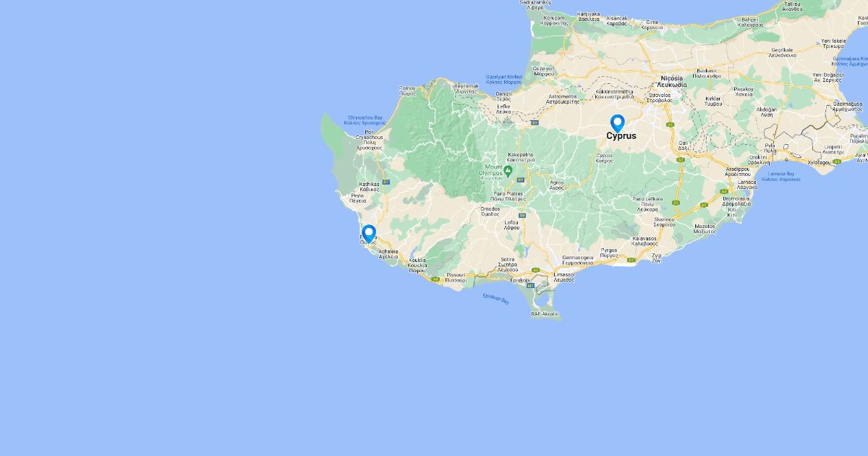Click the A6 highway shield near Pissouri
This screenshot has width=868, height=456.
point(435,279)
